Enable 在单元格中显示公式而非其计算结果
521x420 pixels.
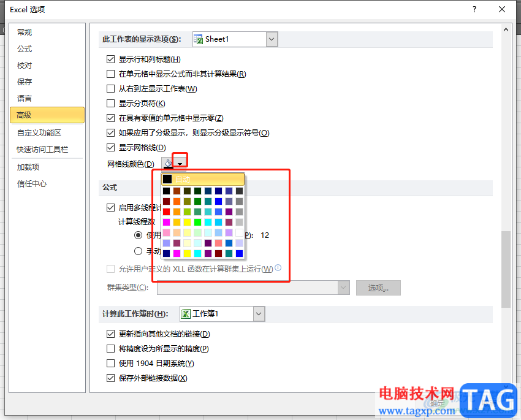coord(111,74)
